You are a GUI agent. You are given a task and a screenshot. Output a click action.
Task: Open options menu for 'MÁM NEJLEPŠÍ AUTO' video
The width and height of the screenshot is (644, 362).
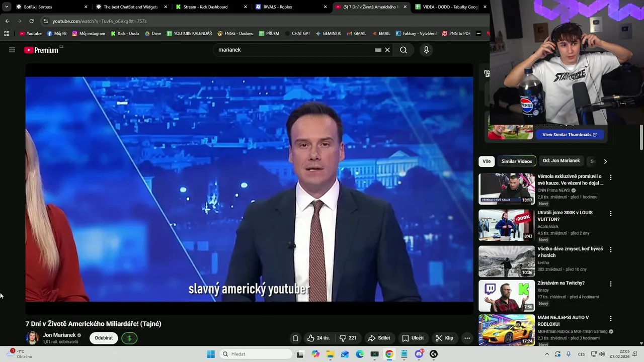[611, 319]
